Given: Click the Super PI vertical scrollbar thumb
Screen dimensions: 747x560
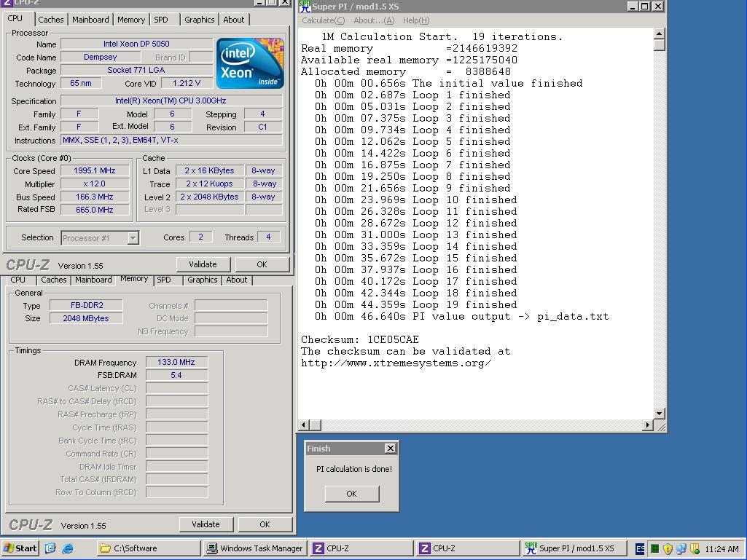Looking at the screenshot, I should [x=660, y=44].
